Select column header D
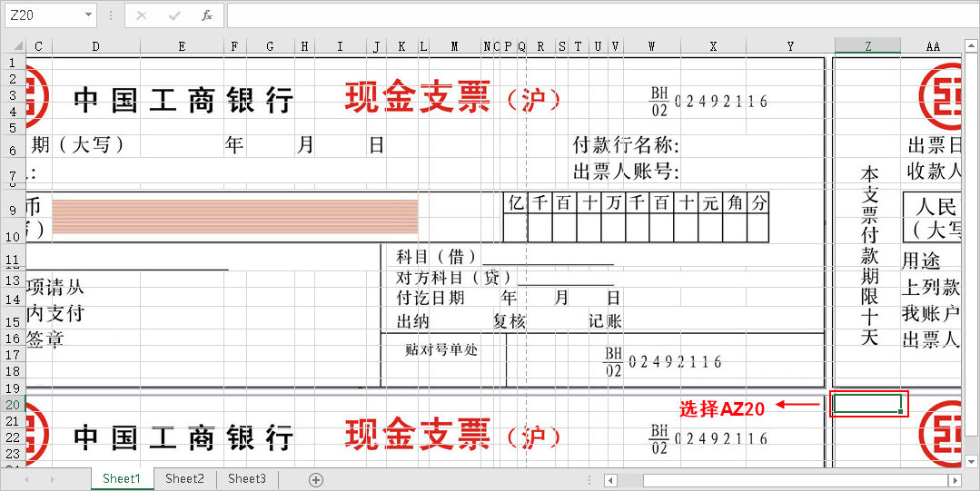 coord(95,46)
